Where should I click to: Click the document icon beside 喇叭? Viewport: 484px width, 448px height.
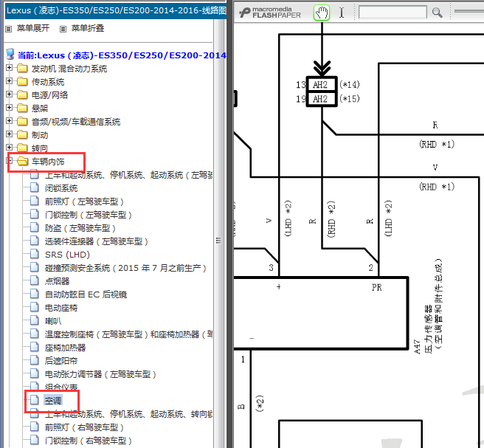pyautogui.click(x=35, y=320)
